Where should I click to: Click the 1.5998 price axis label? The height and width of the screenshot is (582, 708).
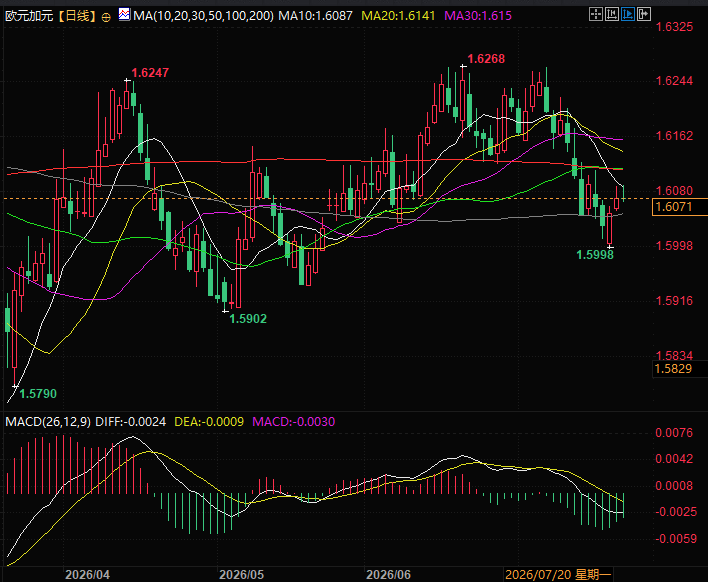[674, 246]
